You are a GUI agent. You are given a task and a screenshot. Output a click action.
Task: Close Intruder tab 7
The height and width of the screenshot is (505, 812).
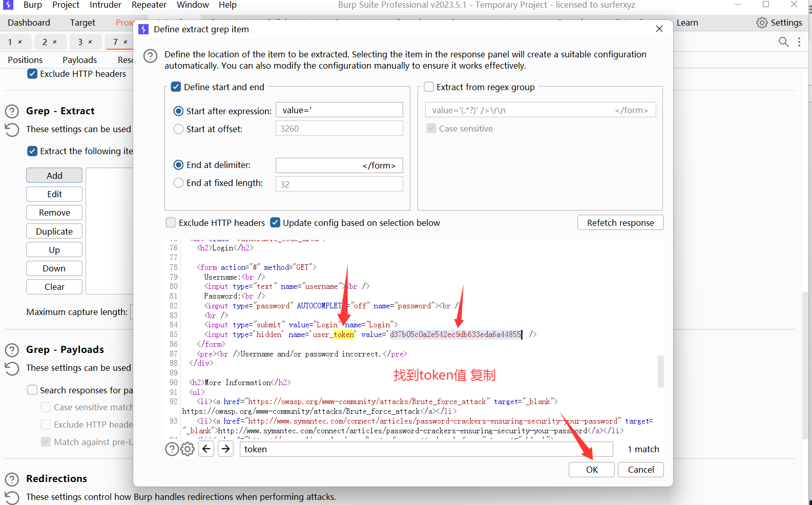126,42
